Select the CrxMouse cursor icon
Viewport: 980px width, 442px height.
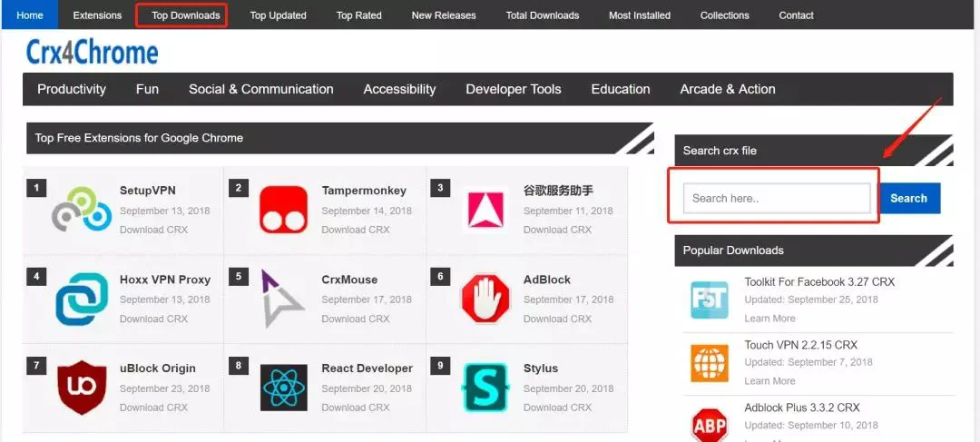pyautogui.click(x=282, y=299)
